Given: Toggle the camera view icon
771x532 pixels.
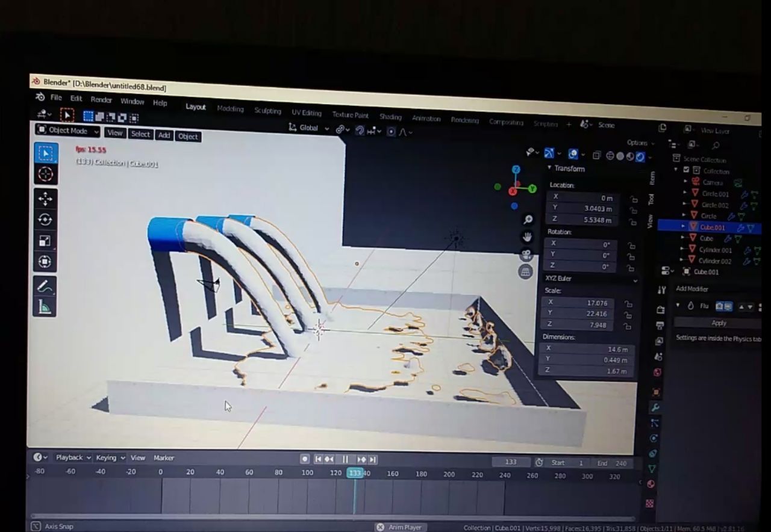Looking at the screenshot, I should (x=526, y=255).
